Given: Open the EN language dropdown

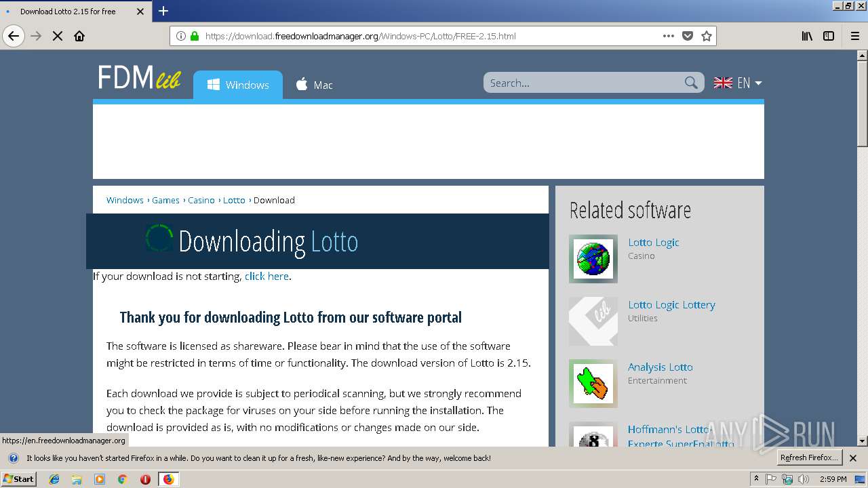Looking at the screenshot, I should (738, 83).
